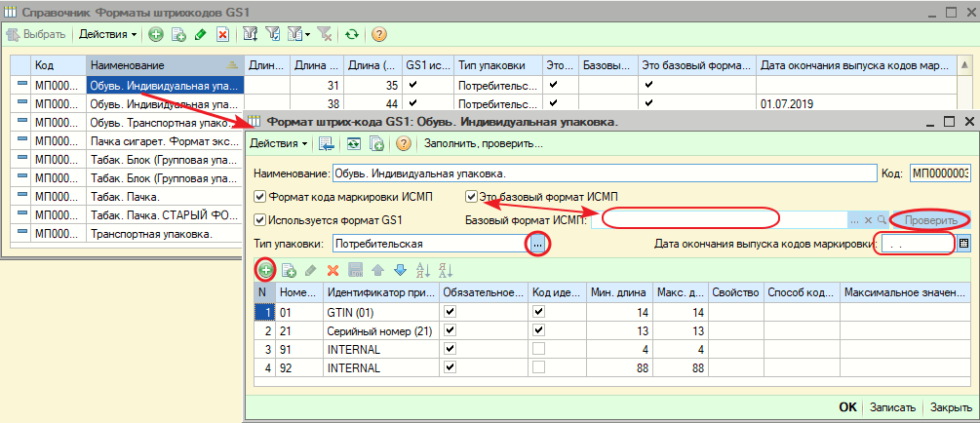Mark for deletion icon in main toolbar
This screenshot has width=980, height=423.
[222, 34]
